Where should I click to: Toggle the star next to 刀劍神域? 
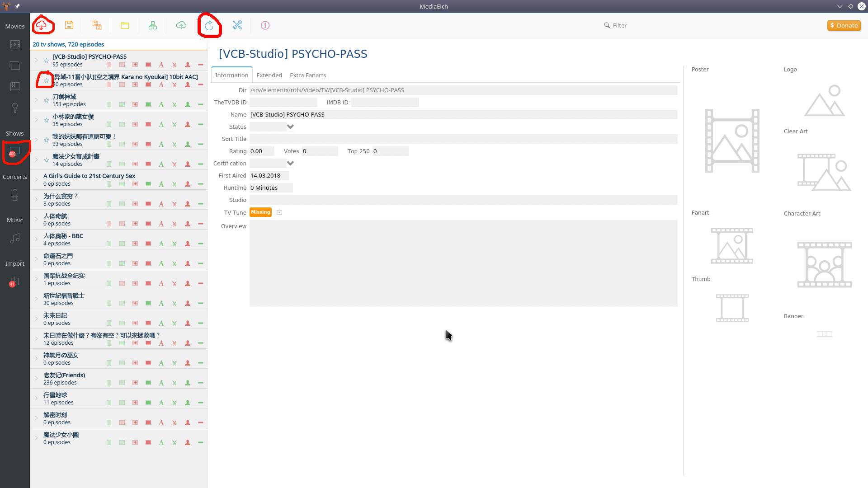point(46,100)
